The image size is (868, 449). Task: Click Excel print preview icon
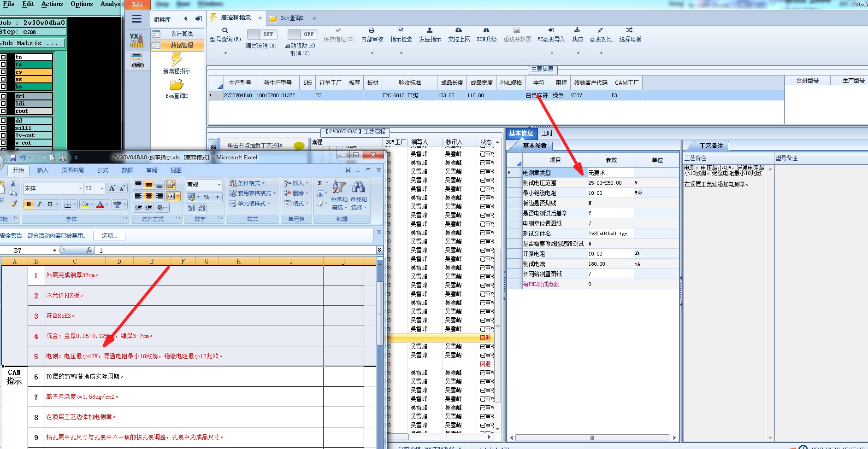(53, 158)
